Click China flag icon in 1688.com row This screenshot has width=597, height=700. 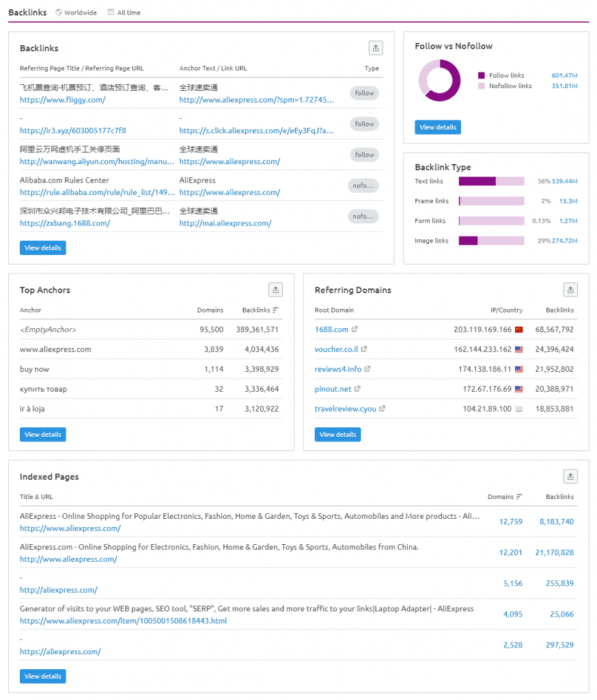click(x=519, y=330)
